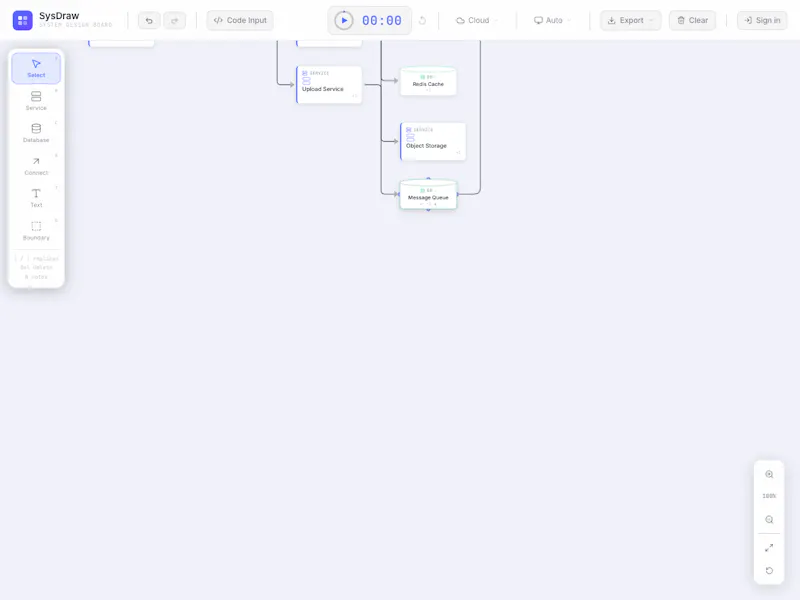Reset the timer
The height and width of the screenshot is (600, 800).
422,20
